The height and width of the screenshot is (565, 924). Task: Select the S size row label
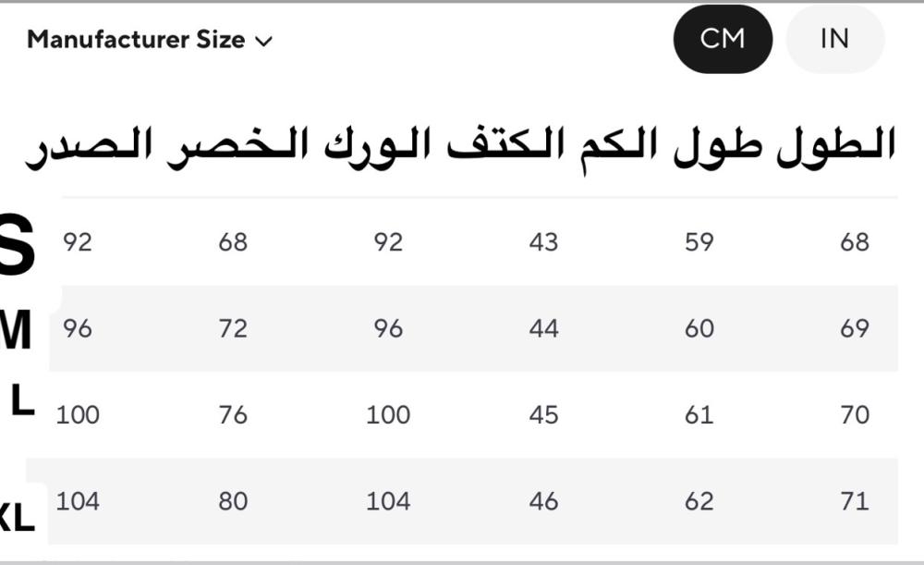(x=17, y=244)
